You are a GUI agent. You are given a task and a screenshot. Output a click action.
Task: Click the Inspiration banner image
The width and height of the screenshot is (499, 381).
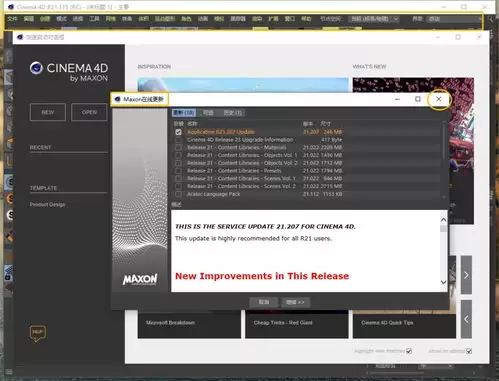click(243, 85)
